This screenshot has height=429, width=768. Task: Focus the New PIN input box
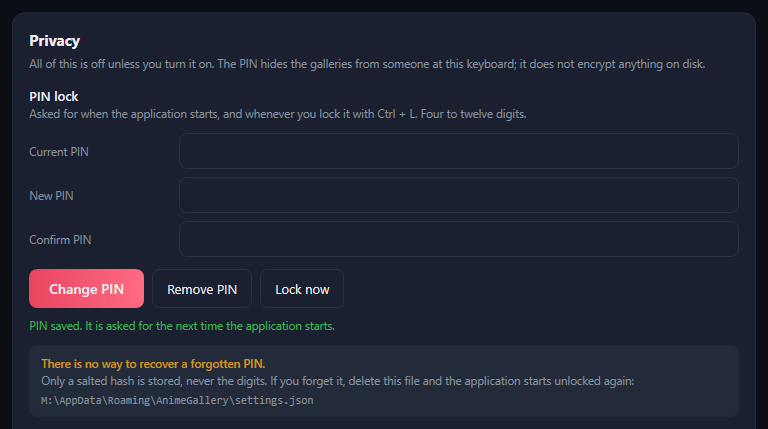point(458,195)
